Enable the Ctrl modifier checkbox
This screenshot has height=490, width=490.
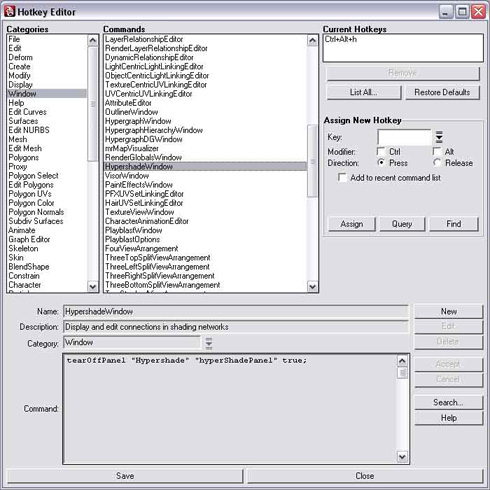pyautogui.click(x=381, y=151)
